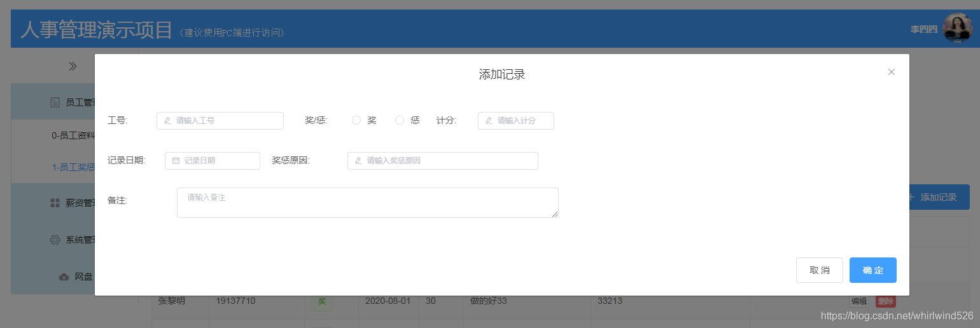Click the 员工管理 document icon in sidebar

pyautogui.click(x=55, y=102)
